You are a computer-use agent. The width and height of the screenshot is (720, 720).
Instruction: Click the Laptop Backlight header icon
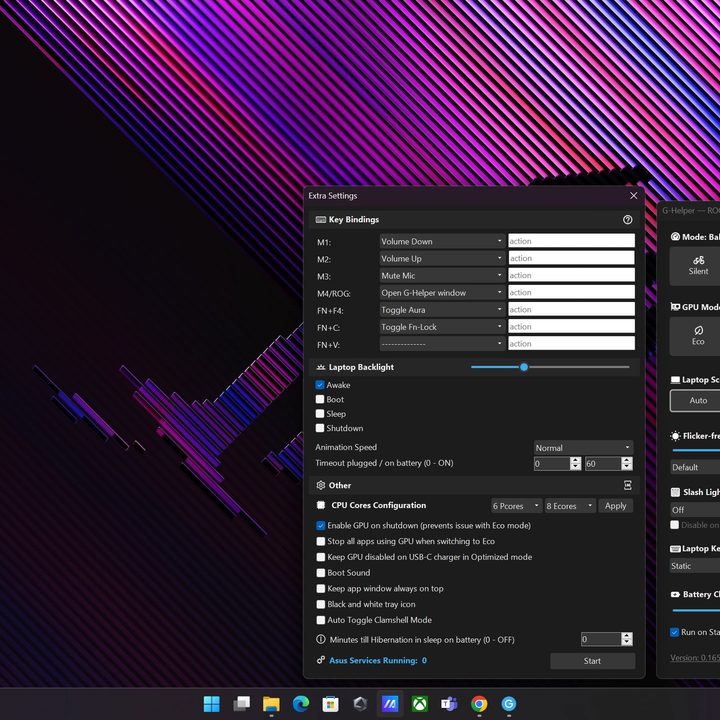tap(321, 367)
